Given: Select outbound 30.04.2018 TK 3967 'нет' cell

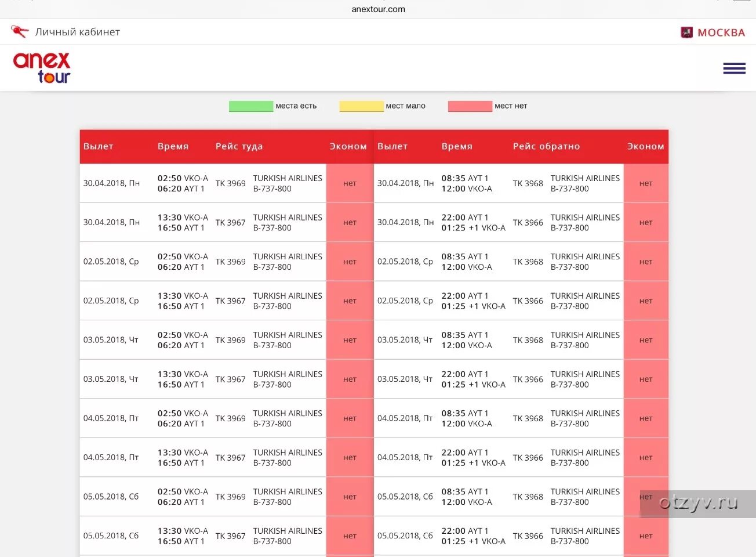Looking at the screenshot, I should (350, 222).
